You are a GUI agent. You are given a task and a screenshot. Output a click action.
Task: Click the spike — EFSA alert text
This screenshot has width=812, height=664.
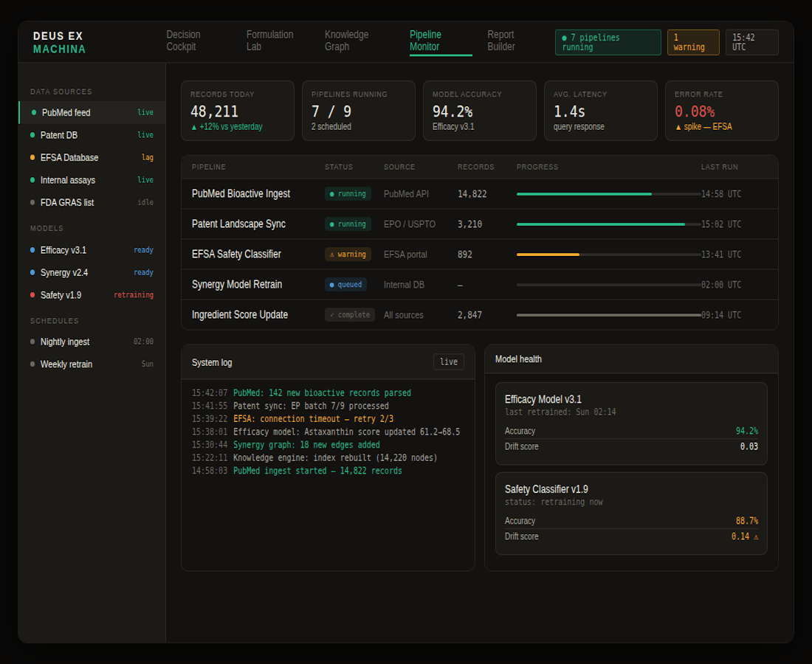pyautogui.click(x=703, y=127)
